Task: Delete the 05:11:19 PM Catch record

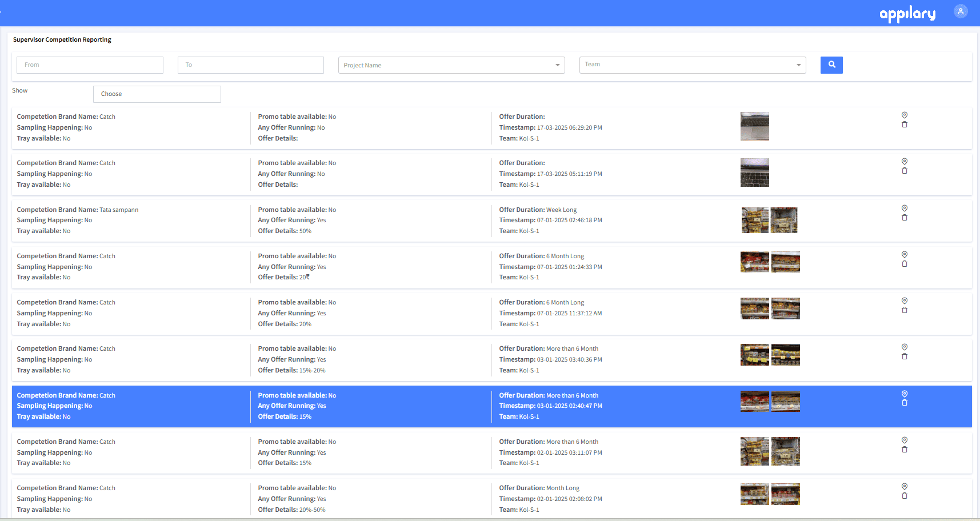Action: pos(905,170)
